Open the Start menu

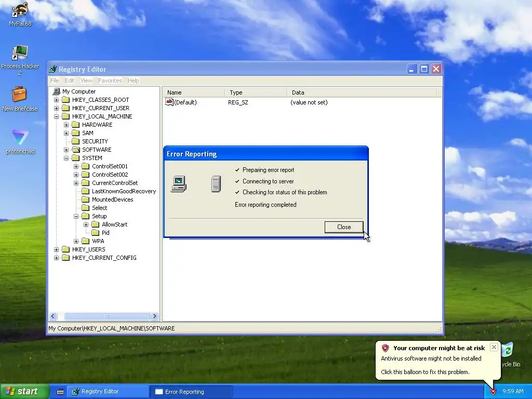(x=24, y=392)
